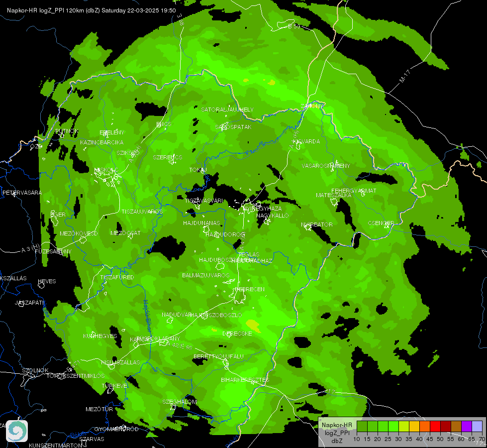
Task: Click the HEVES city label
Action: (x=47, y=281)
